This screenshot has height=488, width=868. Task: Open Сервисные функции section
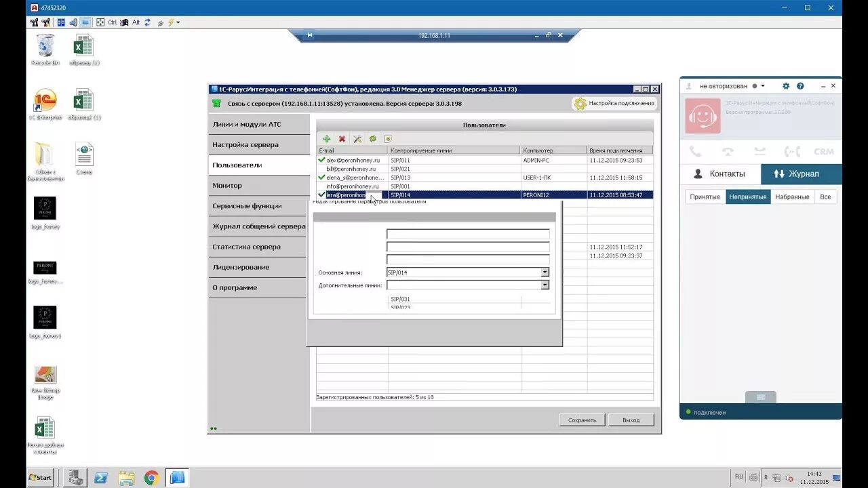[259, 206]
